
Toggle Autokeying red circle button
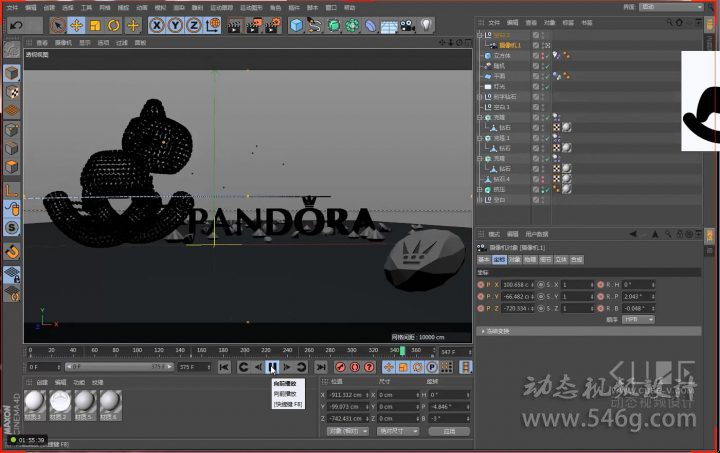pos(355,367)
